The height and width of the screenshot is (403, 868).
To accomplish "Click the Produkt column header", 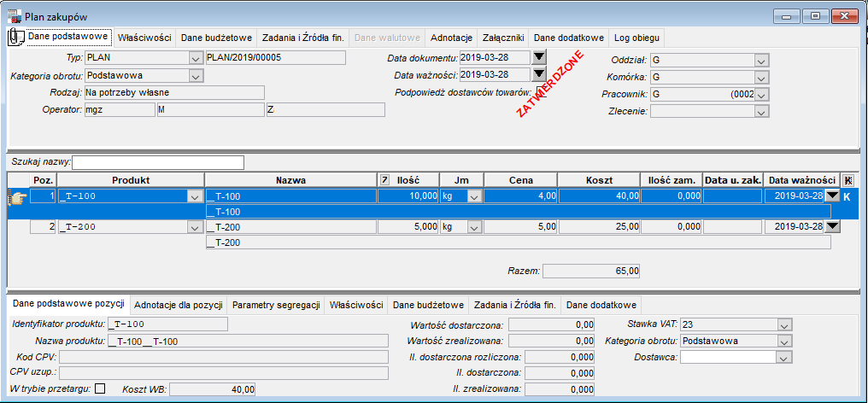I will (x=131, y=180).
